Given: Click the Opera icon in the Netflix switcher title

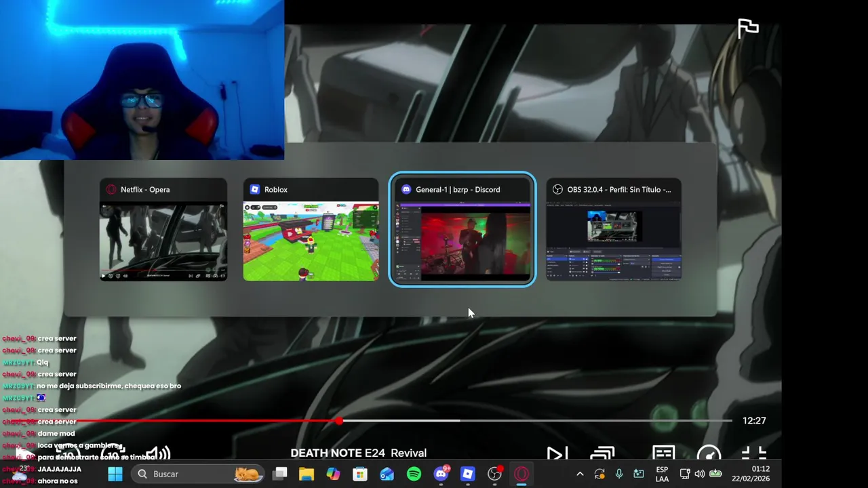Looking at the screenshot, I should point(111,190).
